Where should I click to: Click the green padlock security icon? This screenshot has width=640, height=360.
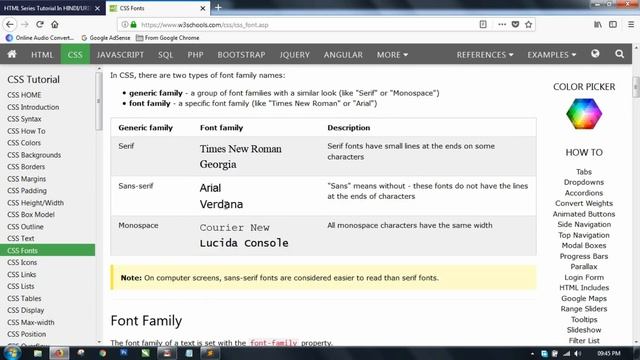[133, 24]
